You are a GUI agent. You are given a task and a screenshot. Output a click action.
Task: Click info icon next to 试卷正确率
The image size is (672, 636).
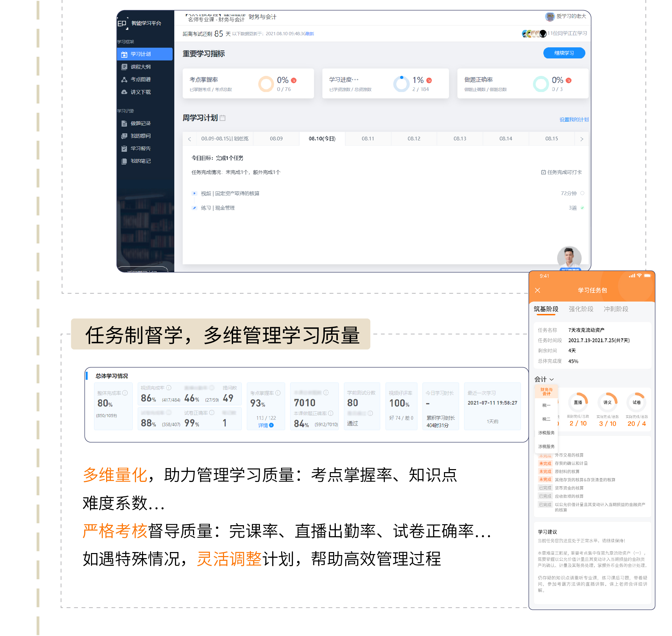click(x=212, y=413)
